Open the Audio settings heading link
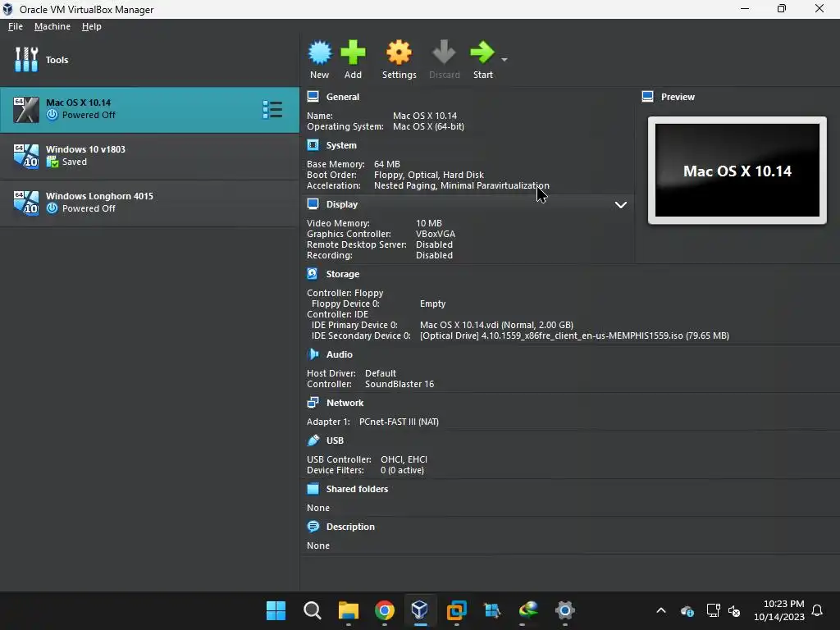840x630 pixels. [x=340, y=354]
